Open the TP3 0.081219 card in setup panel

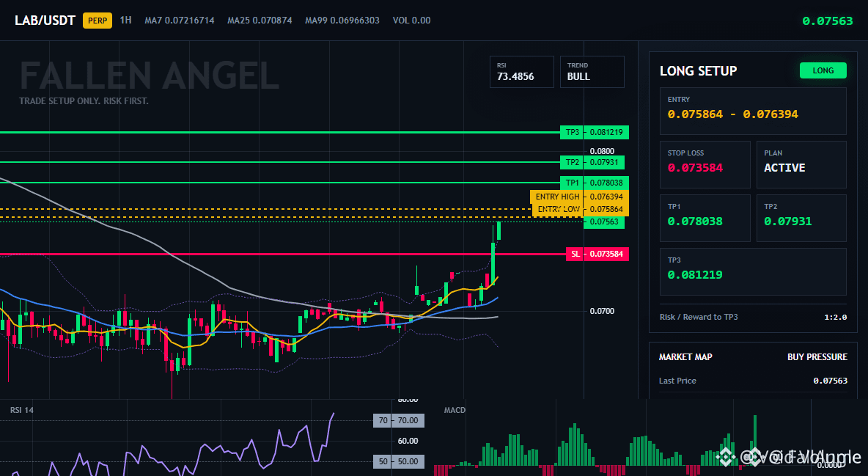click(753, 271)
